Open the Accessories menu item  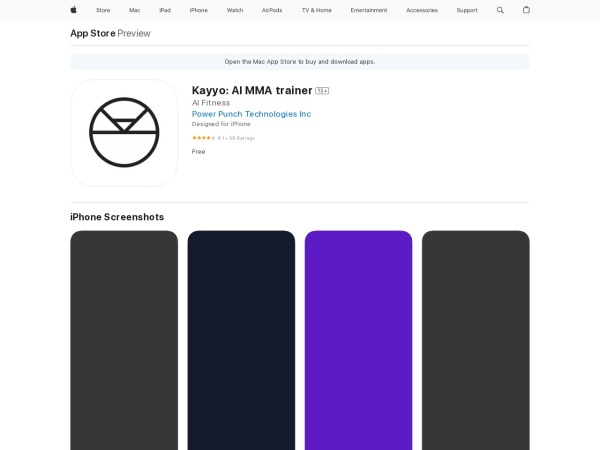421,10
